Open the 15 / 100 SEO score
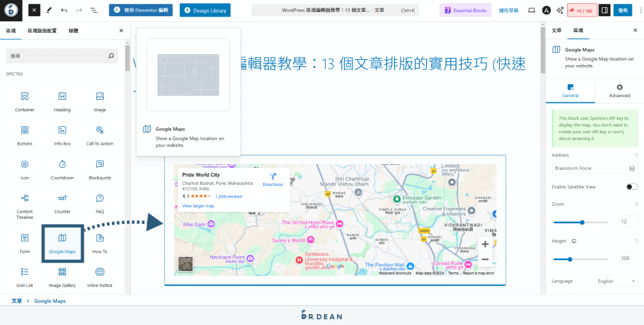Viewport: 644px width, 325px height. pyautogui.click(x=582, y=10)
